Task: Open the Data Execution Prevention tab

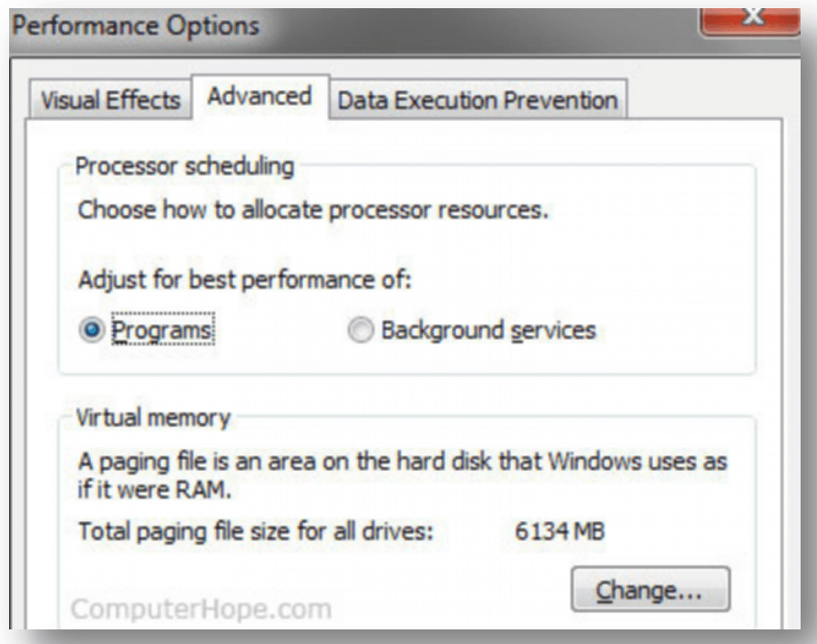Action: pos(477,99)
